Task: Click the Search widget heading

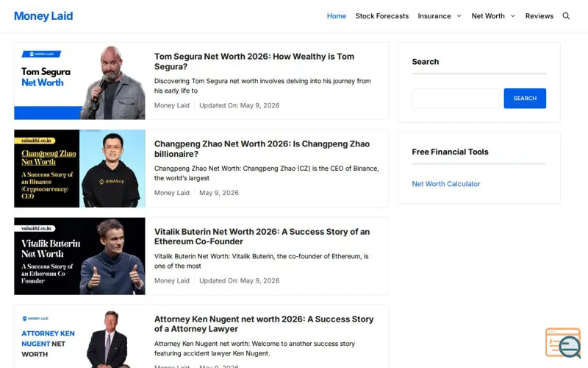Action: 426,62
